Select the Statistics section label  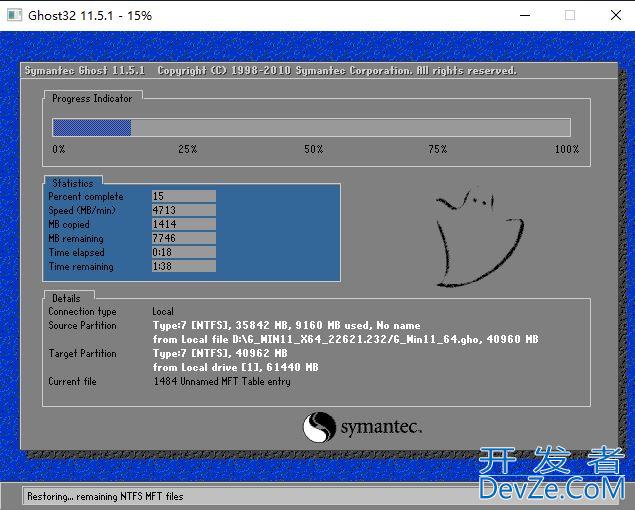pyautogui.click(x=73, y=183)
